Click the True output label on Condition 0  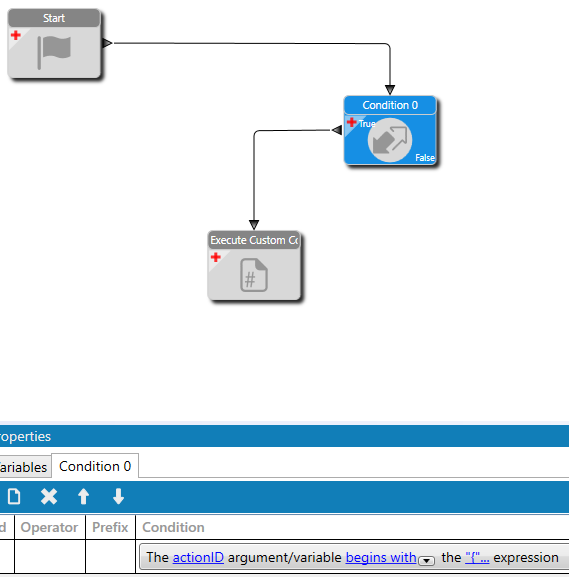pos(367,124)
